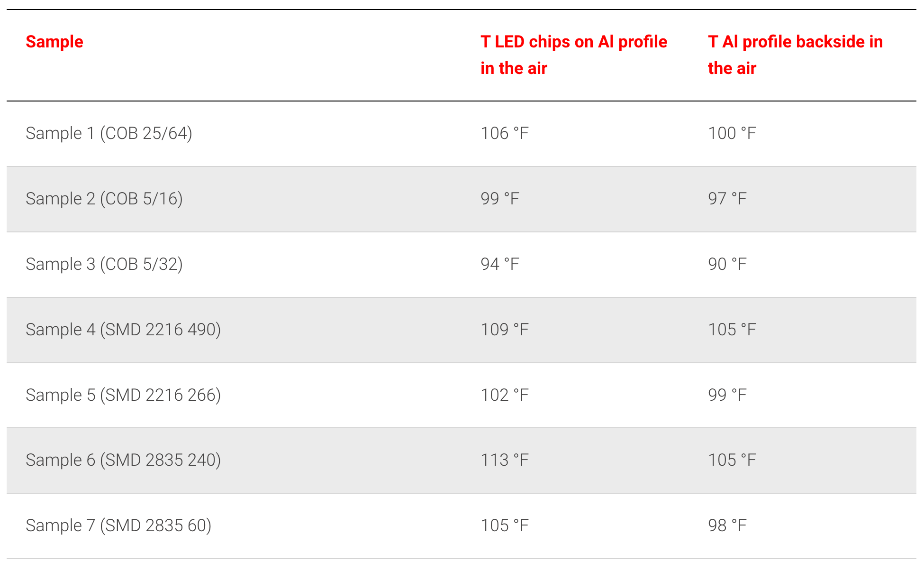924x571 pixels.
Task: Click Sample 2's LED chips temperature 99 °F
Action: click(500, 199)
